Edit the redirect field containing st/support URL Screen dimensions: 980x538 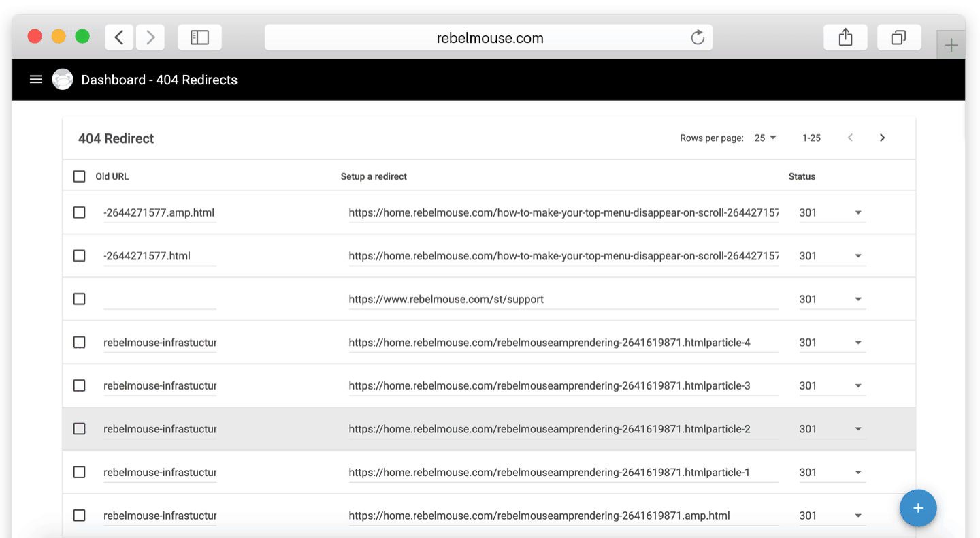(x=562, y=299)
